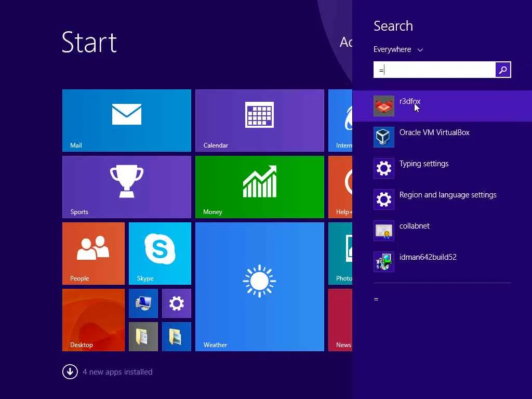This screenshot has height=399, width=532.
Task: Select the r3dfox search result text
Action: 410,101
